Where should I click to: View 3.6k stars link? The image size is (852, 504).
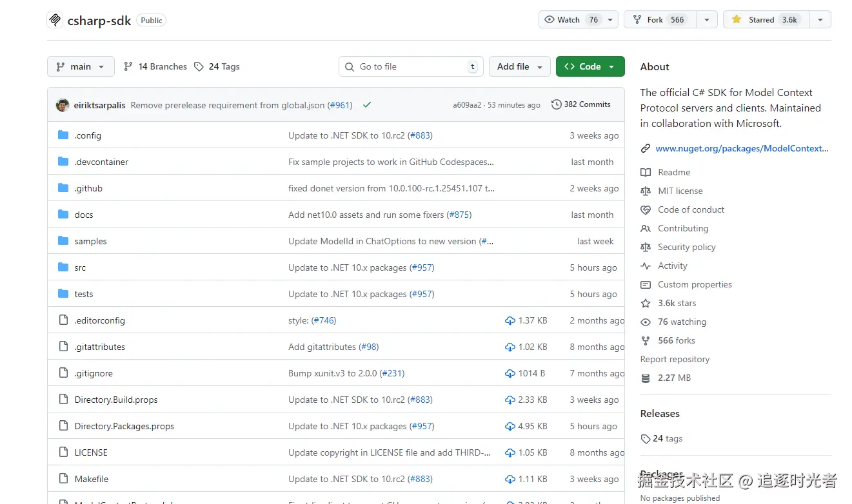[677, 303]
